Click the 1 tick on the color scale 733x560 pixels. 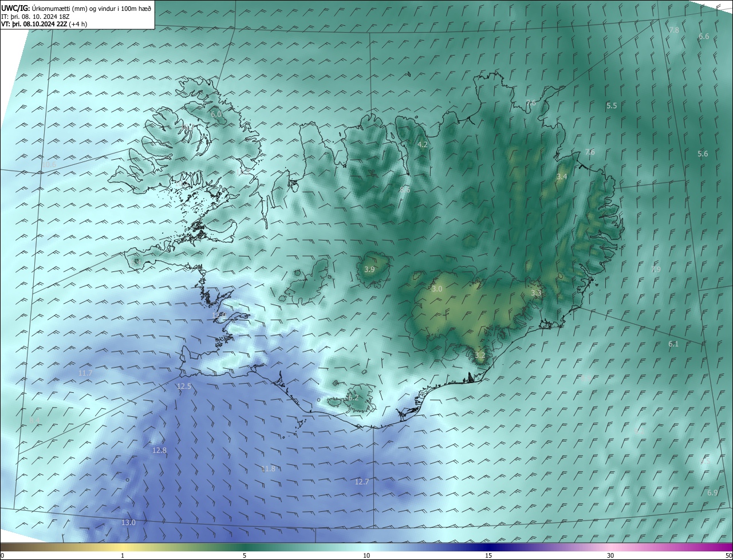123,555
